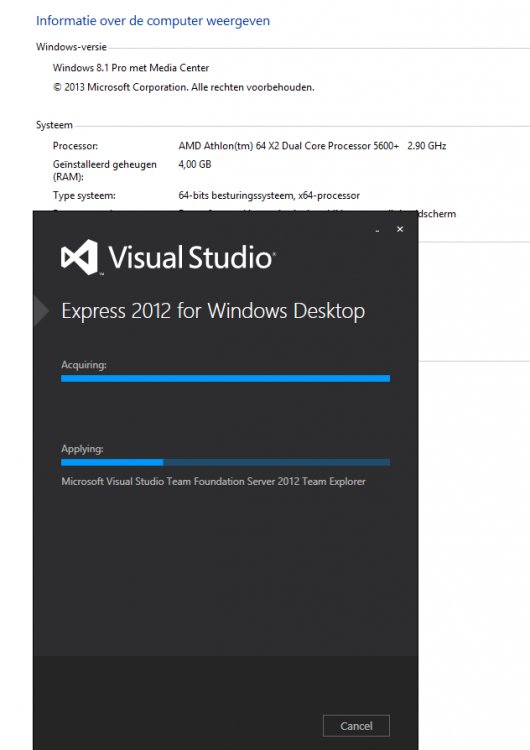
Task: Cancel the Visual Studio installation
Action: tap(356, 726)
